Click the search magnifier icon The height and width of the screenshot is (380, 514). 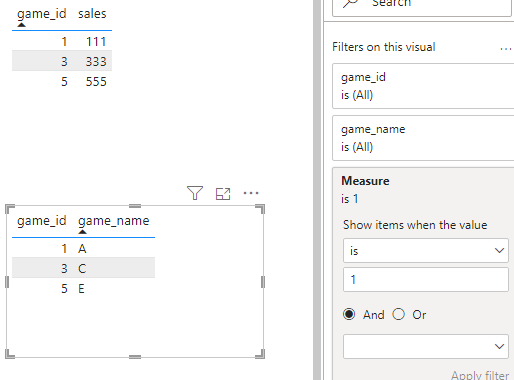point(350,4)
